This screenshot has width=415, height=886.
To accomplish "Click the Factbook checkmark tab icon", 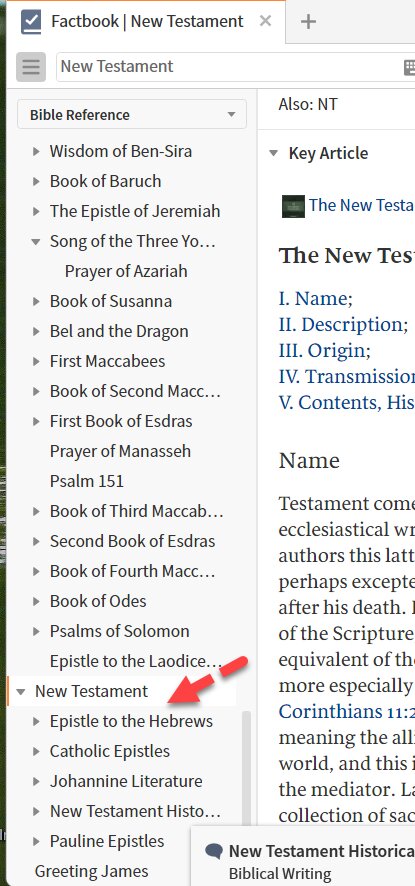I will (31, 22).
